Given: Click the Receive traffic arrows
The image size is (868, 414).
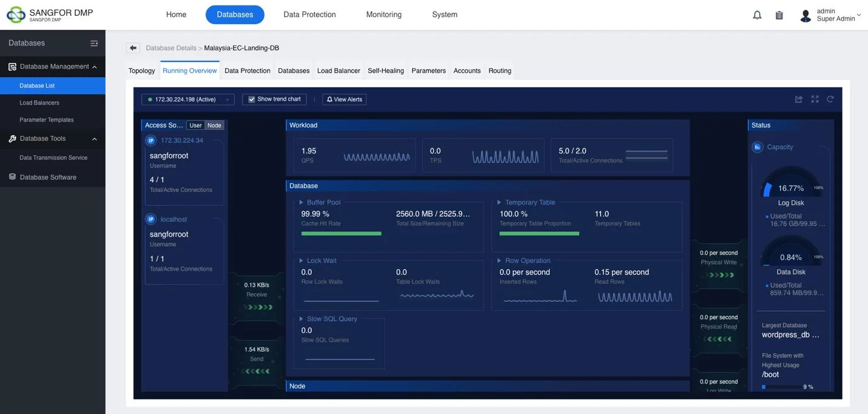Looking at the screenshot, I should (257, 307).
